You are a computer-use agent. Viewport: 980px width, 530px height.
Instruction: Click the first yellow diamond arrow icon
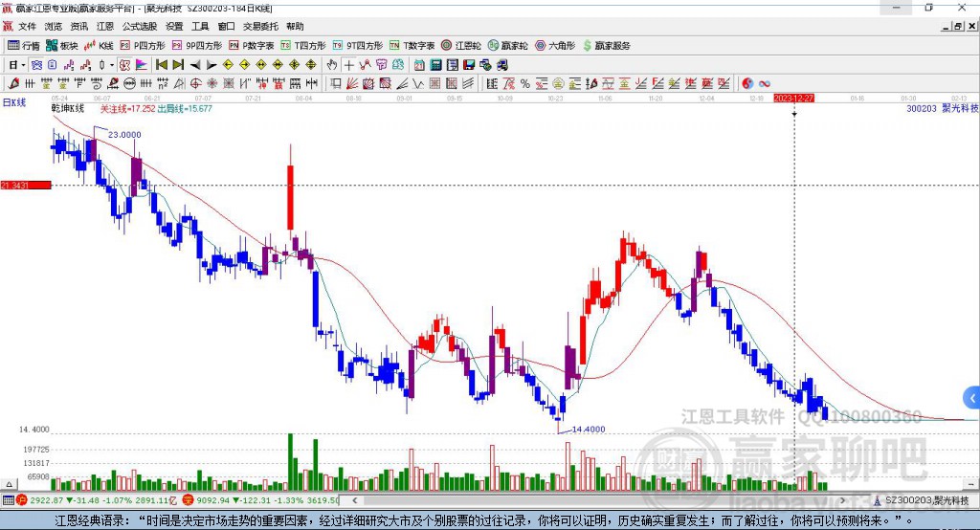228,65
